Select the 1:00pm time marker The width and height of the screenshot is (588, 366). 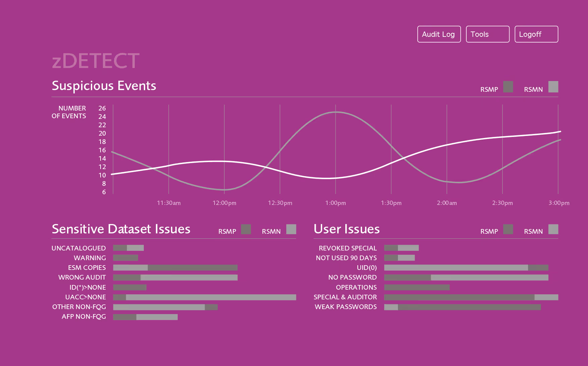click(336, 203)
